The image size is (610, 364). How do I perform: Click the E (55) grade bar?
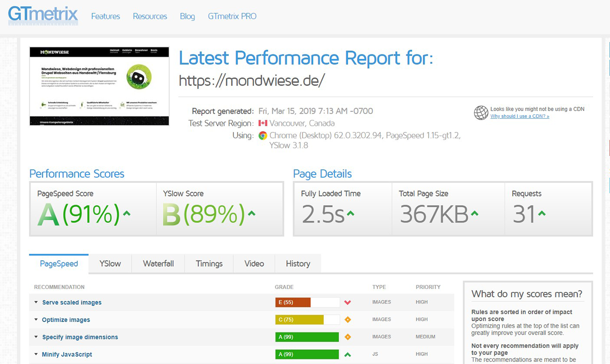tap(307, 302)
